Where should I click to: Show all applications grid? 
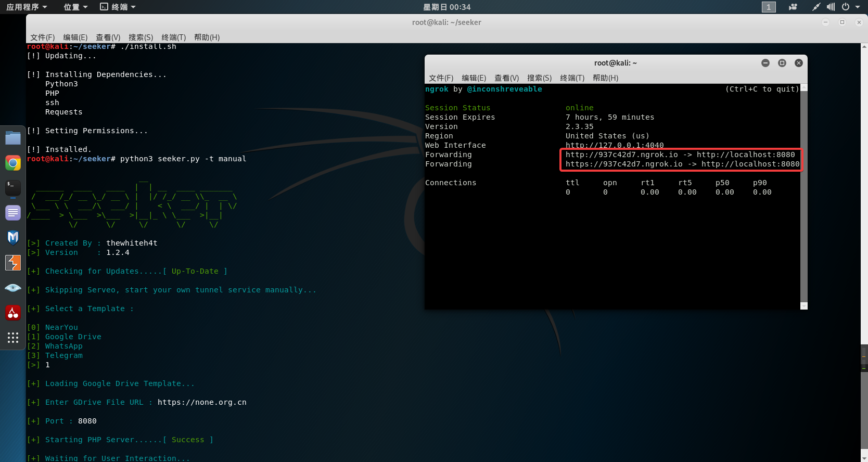(x=13, y=338)
